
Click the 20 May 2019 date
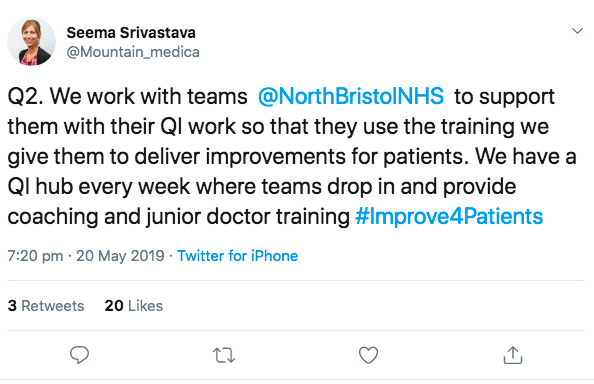[120, 256]
